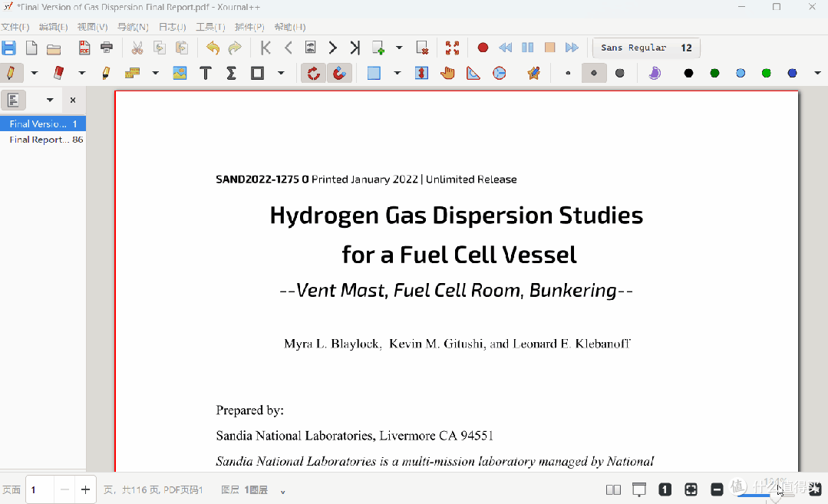Go to the last page
The image size is (828, 504).
[x=355, y=48]
